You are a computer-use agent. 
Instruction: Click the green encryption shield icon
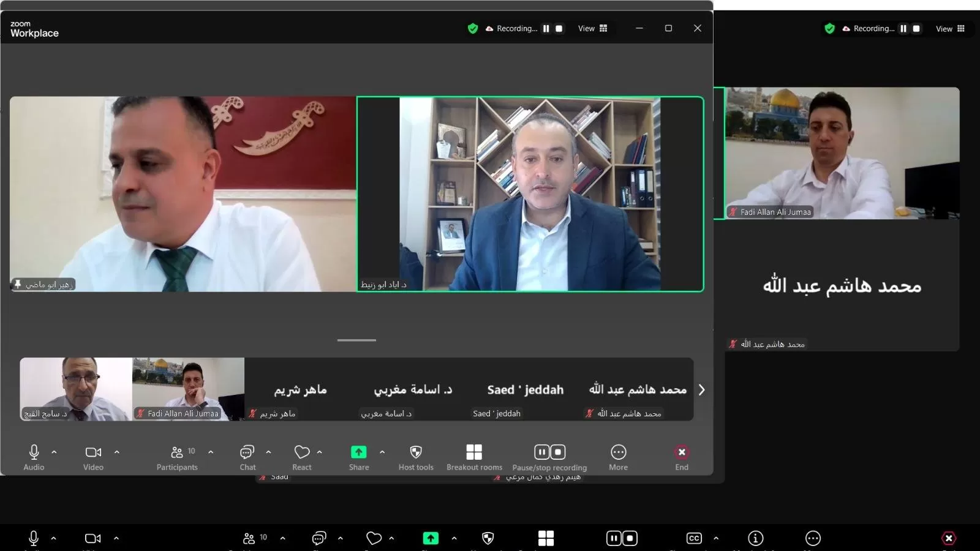(x=472, y=28)
